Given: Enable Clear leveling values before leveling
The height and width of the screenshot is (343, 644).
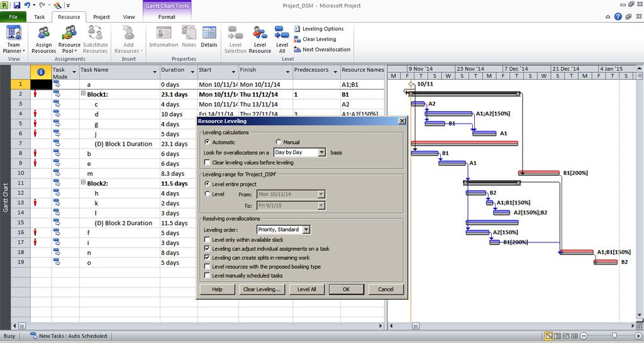Looking at the screenshot, I should click(x=208, y=163).
